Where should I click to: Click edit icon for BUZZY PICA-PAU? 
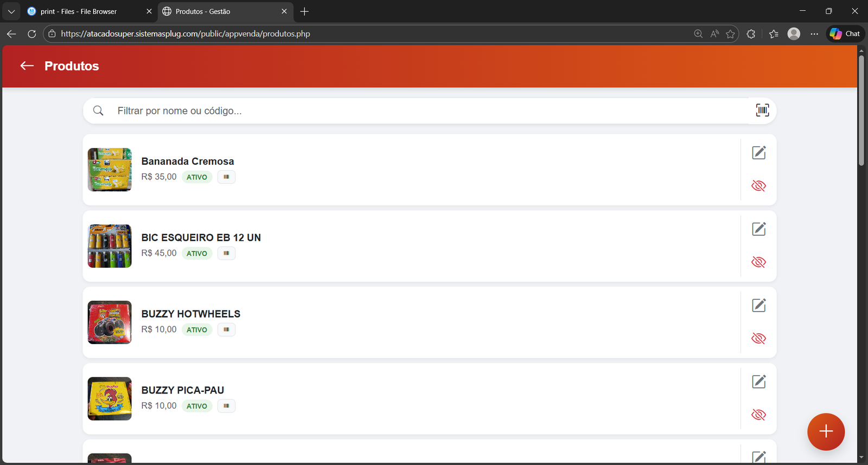[x=758, y=382]
